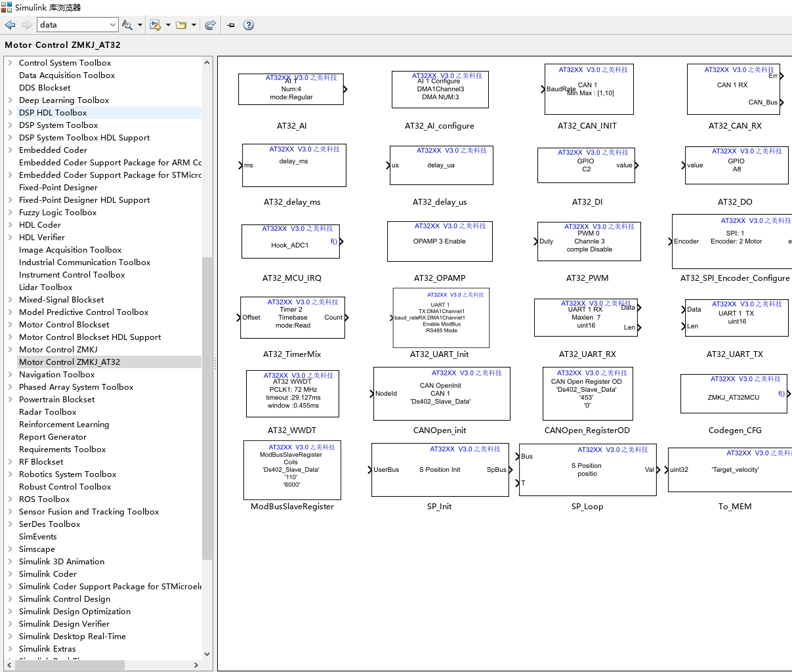Open the new model dropdown arrow
This screenshot has height=672, width=792.
(168, 25)
